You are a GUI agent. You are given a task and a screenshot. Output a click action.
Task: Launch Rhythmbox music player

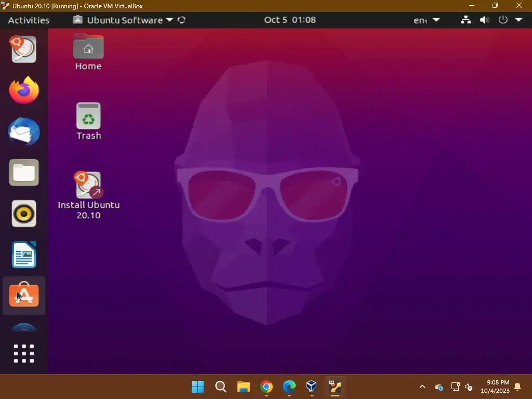click(24, 214)
